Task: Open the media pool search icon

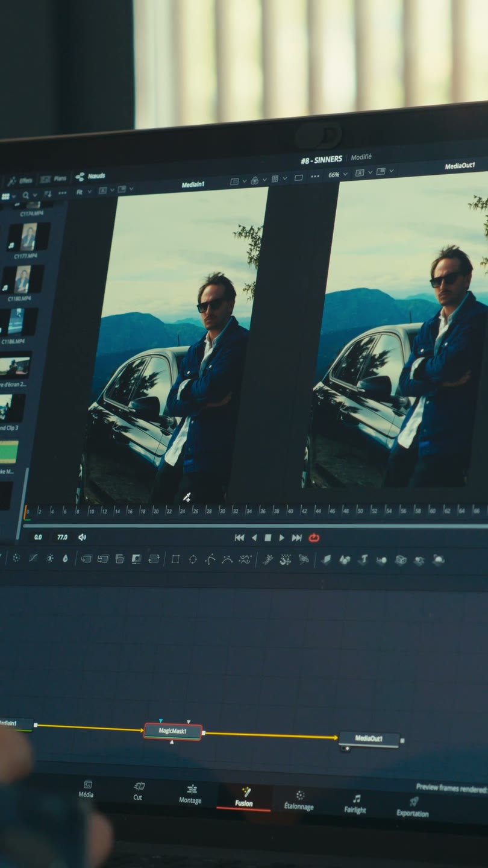Action: pyautogui.click(x=25, y=195)
